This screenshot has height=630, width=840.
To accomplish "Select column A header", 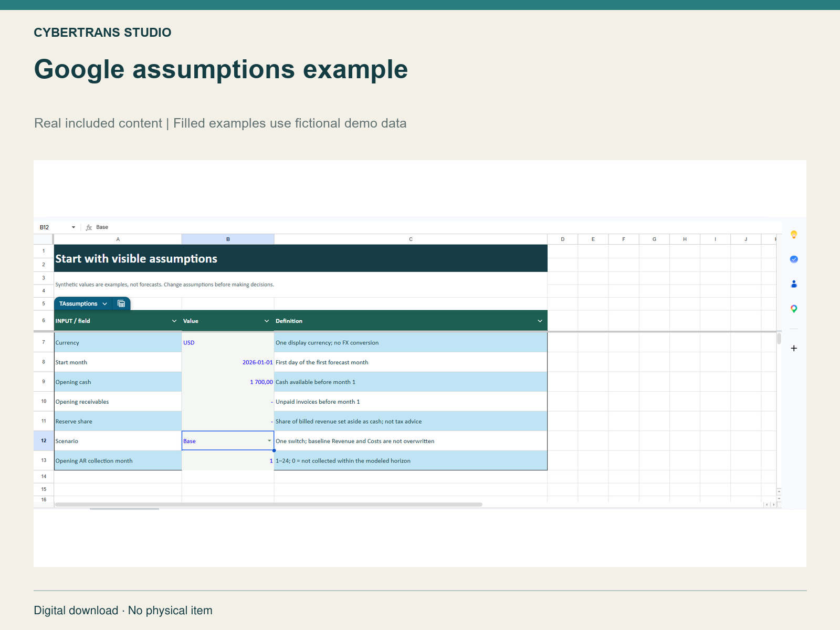I will pos(118,239).
